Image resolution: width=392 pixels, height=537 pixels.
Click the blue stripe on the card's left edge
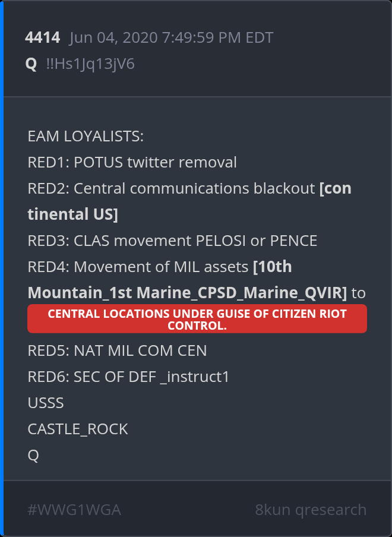2,268
